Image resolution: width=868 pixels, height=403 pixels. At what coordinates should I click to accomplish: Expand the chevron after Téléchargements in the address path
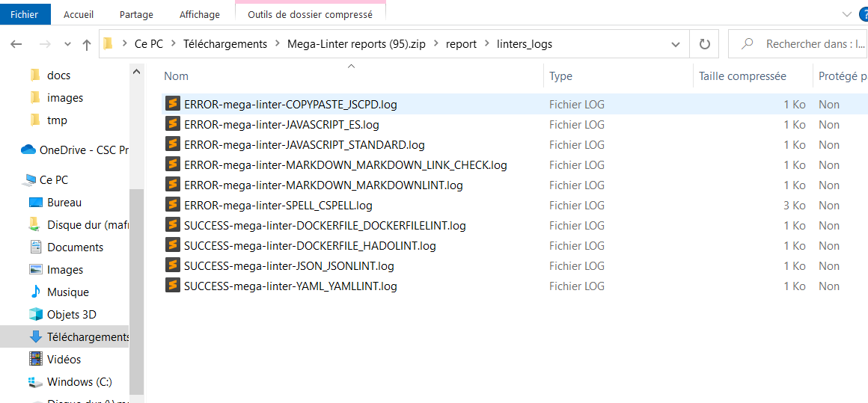pyautogui.click(x=278, y=44)
